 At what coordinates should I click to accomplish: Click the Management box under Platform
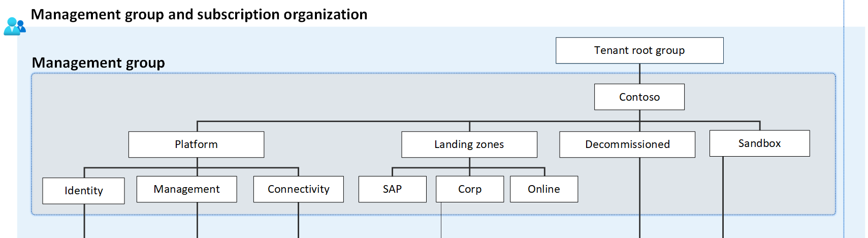coord(186,189)
